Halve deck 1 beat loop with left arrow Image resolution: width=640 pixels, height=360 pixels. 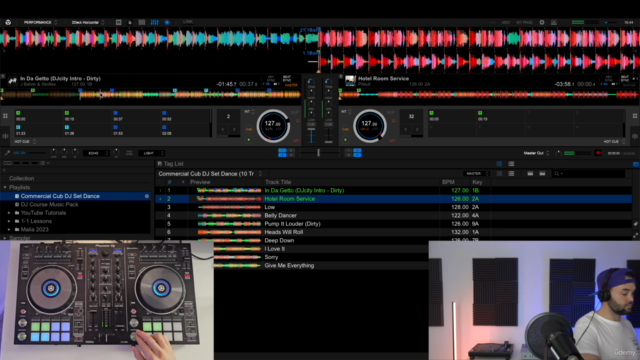[222, 129]
